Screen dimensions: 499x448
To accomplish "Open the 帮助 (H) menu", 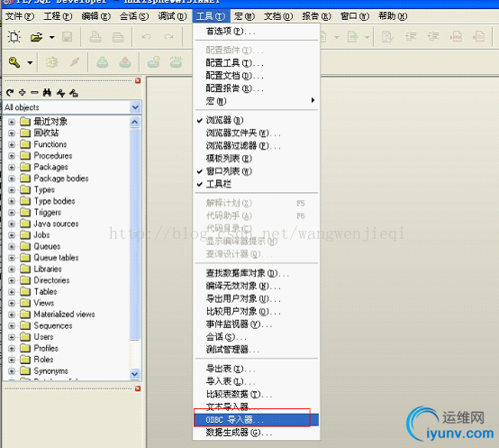I will coord(393,16).
